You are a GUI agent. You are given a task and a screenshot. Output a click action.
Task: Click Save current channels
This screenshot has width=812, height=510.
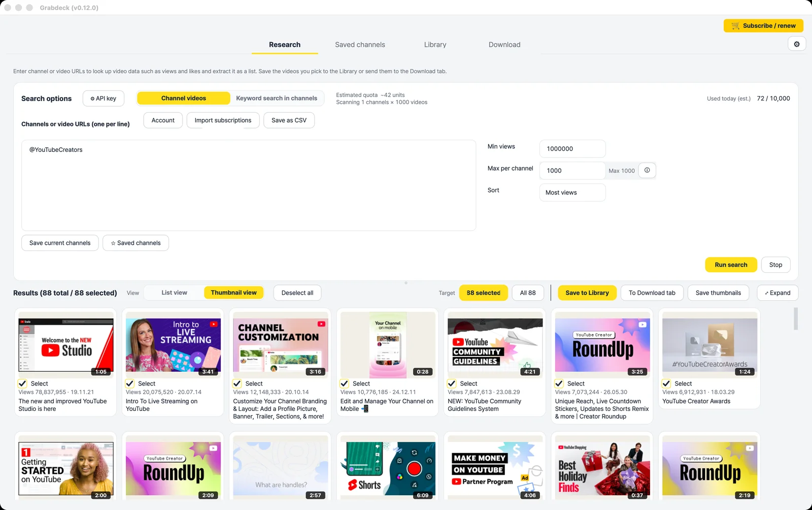(60, 243)
